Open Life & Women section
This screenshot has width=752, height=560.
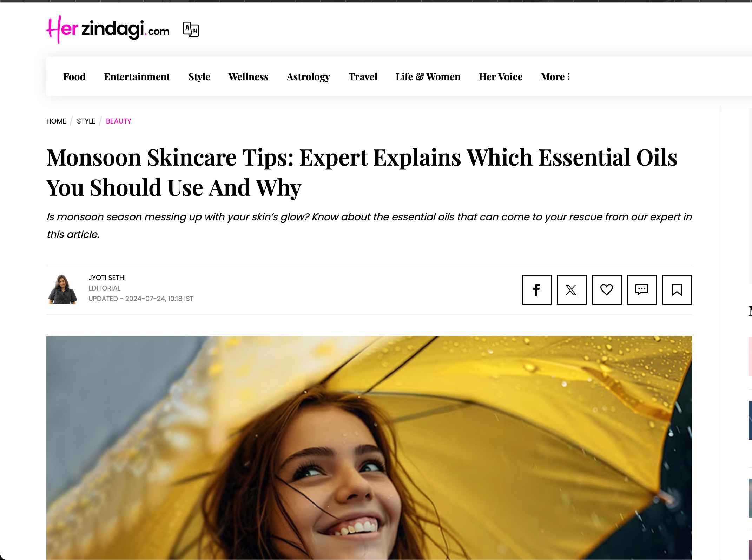click(x=428, y=77)
